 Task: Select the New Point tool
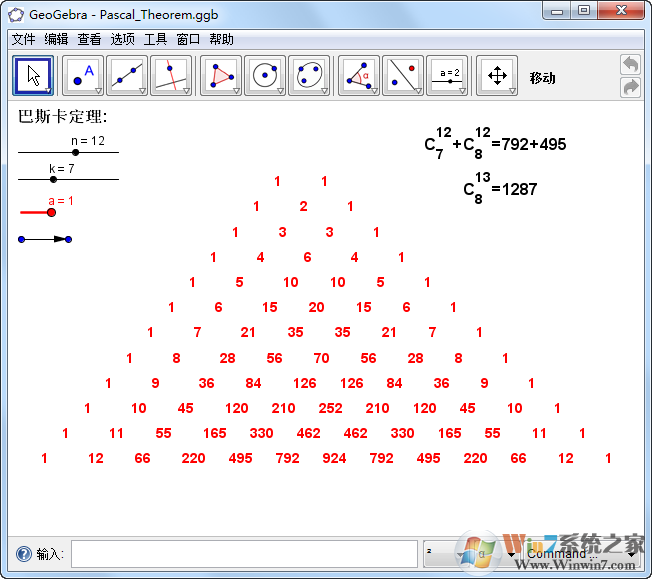[83, 76]
